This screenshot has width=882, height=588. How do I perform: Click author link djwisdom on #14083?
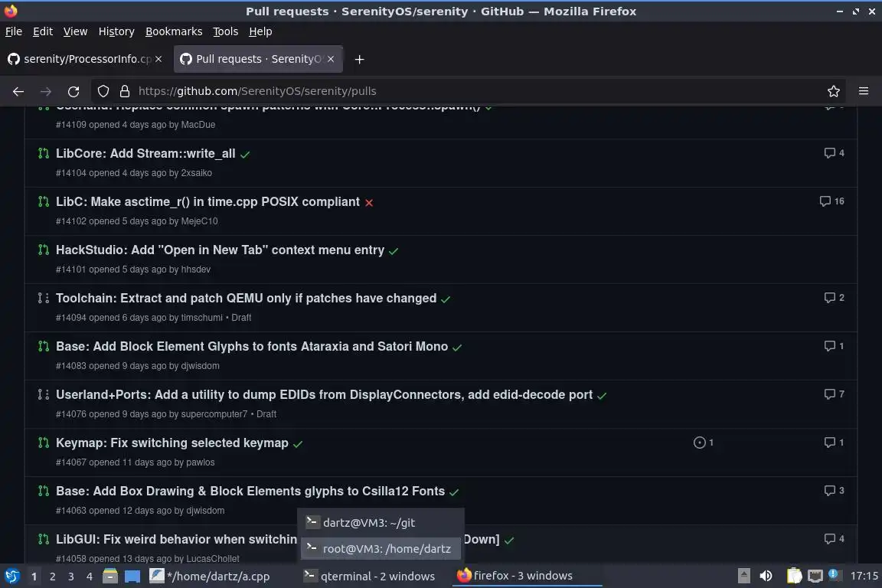[200, 366]
